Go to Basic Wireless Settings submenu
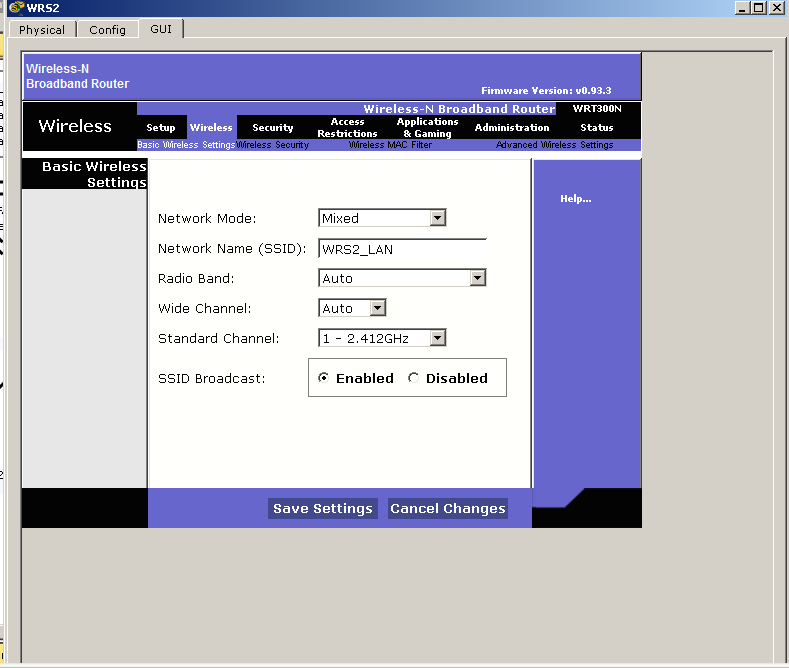 pyautogui.click(x=186, y=145)
